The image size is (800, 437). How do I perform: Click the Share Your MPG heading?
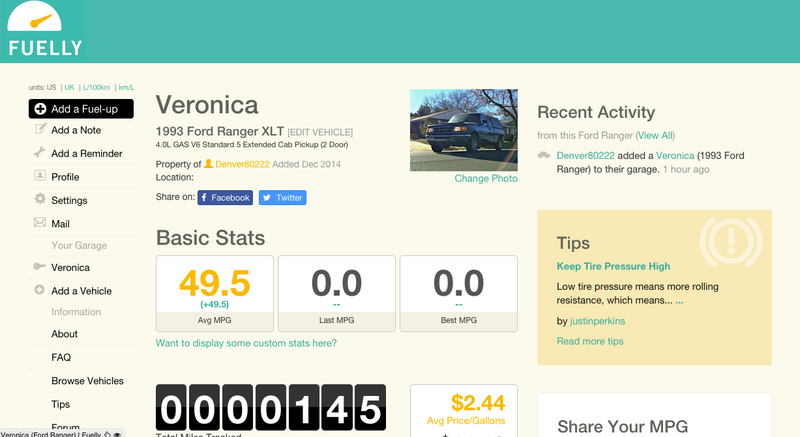point(622,426)
